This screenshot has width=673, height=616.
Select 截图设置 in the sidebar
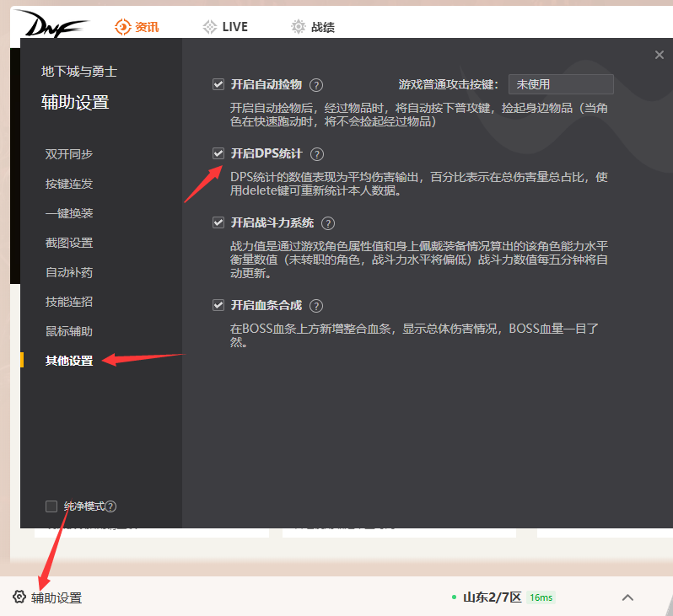(69, 243)
